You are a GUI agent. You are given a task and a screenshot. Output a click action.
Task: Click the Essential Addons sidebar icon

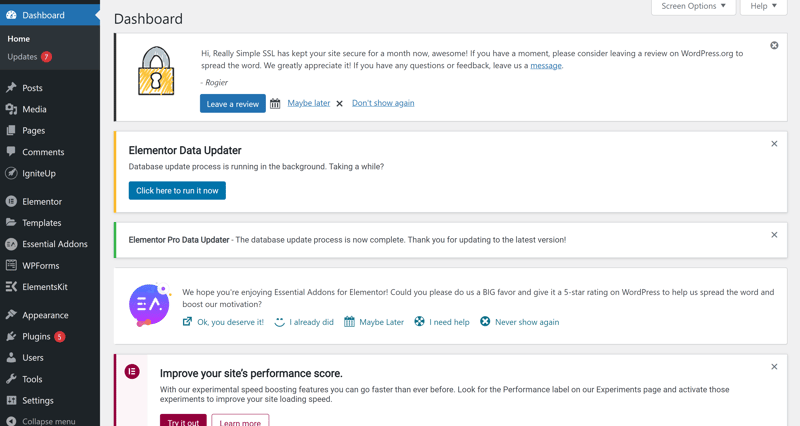pos(11,244)
